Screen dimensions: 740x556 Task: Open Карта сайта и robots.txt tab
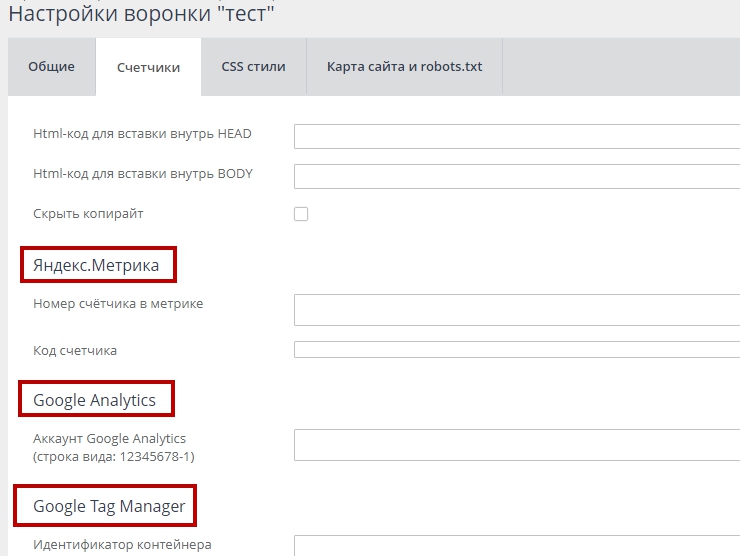[404, 67]
